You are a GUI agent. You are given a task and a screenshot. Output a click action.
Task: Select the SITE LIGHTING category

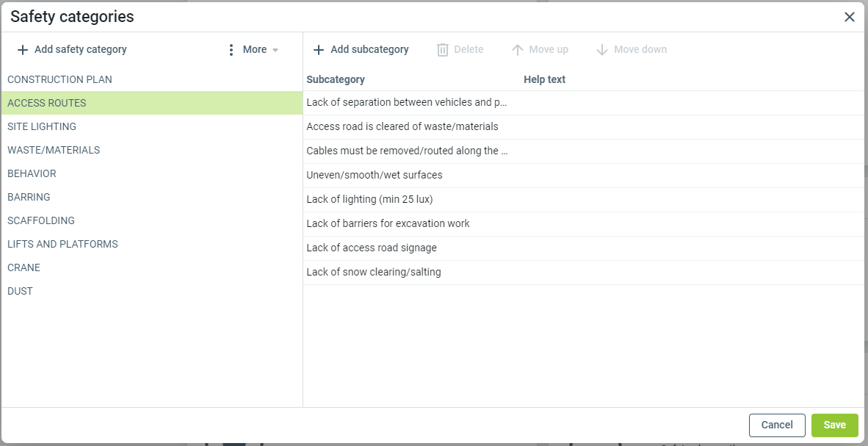pos(42,126)
